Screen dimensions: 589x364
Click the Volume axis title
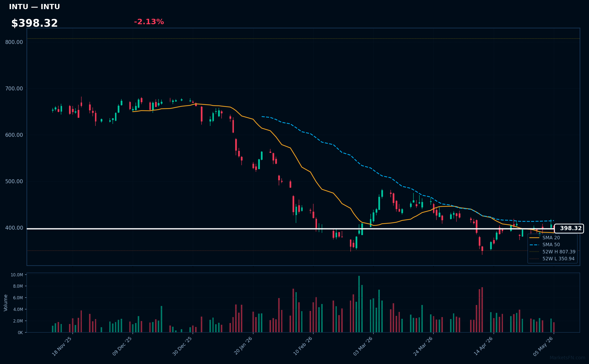click(x=6, y=303)
